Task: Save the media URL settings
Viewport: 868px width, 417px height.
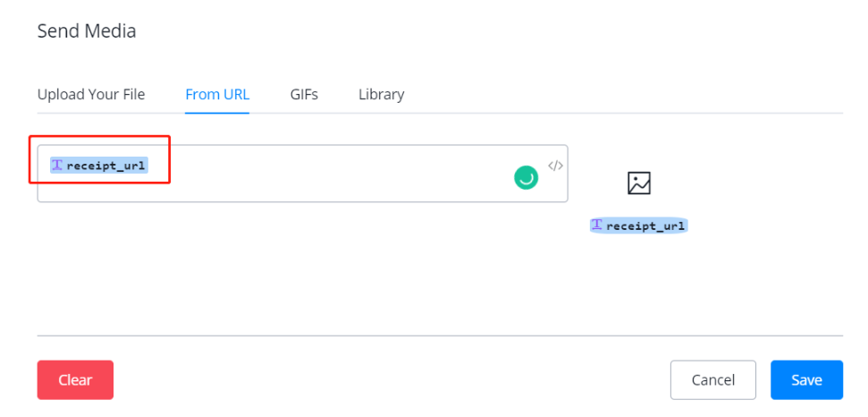Action: click(x=806, y=380)
